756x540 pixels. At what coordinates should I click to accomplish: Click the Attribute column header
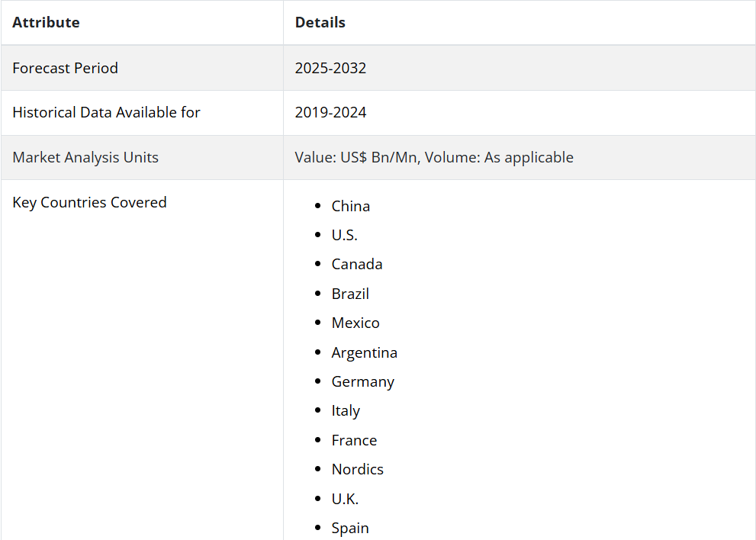click(46, 22)
